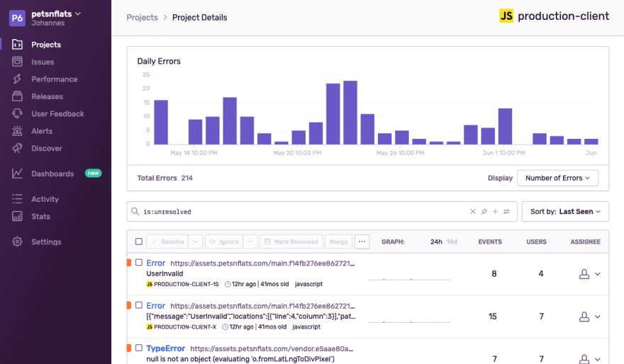Click the Settings gear icon
This screenshot has width=624, height=364.
(17, 241)
